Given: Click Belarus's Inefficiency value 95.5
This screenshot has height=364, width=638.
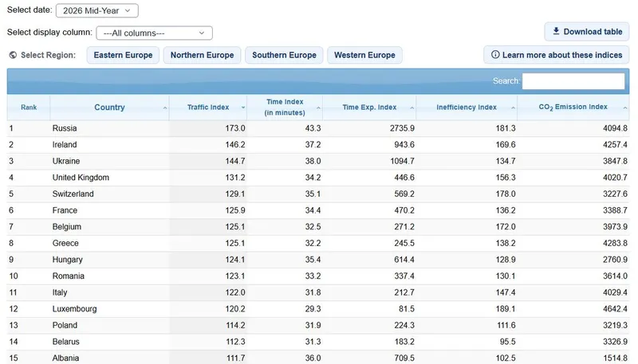Looking at the screenshot, I should [507, 342].
